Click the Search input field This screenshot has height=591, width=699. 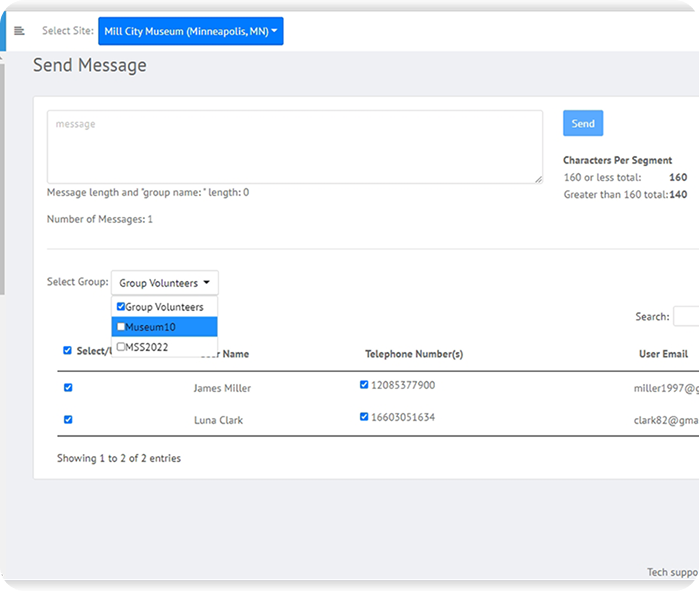(686, 317)
